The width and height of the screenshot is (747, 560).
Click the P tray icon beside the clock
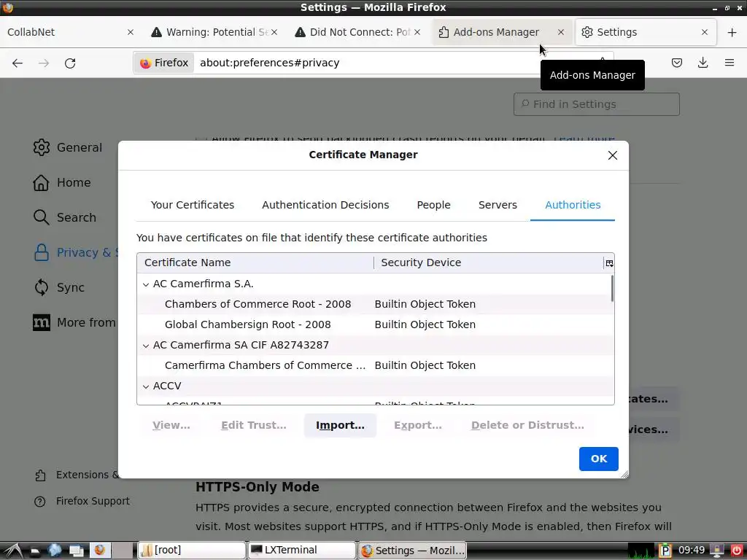coord(665,551)
